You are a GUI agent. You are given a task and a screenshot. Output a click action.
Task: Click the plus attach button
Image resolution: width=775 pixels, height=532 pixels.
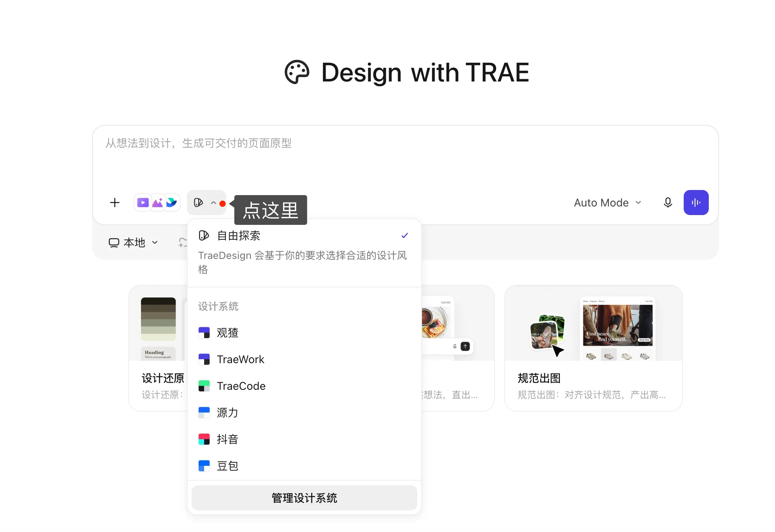[115, 203]
